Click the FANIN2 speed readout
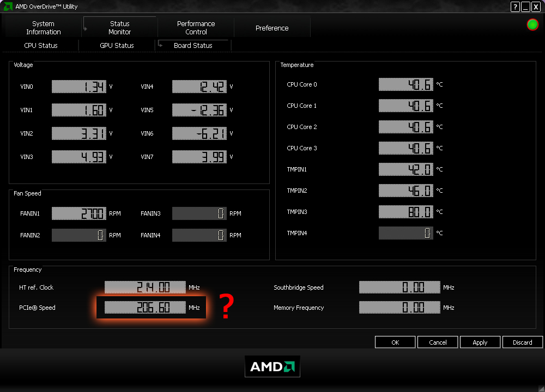545x392 pixels. (79, 235)
